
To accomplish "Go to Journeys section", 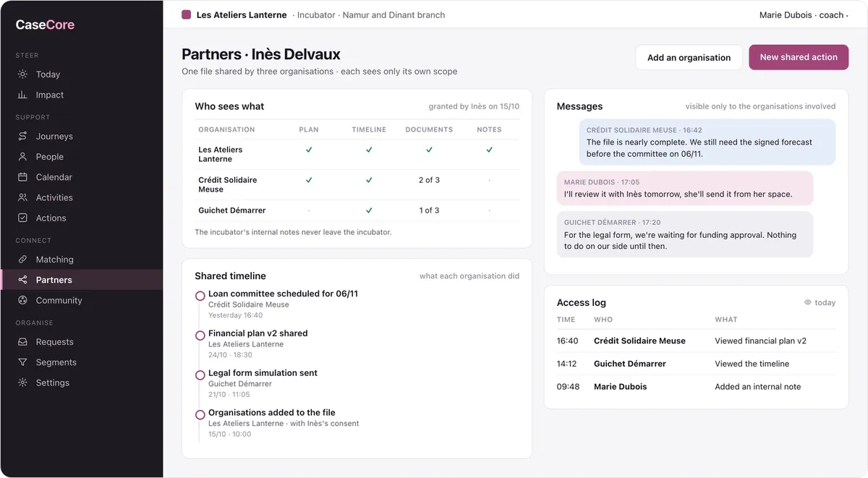I will [82, 136].
